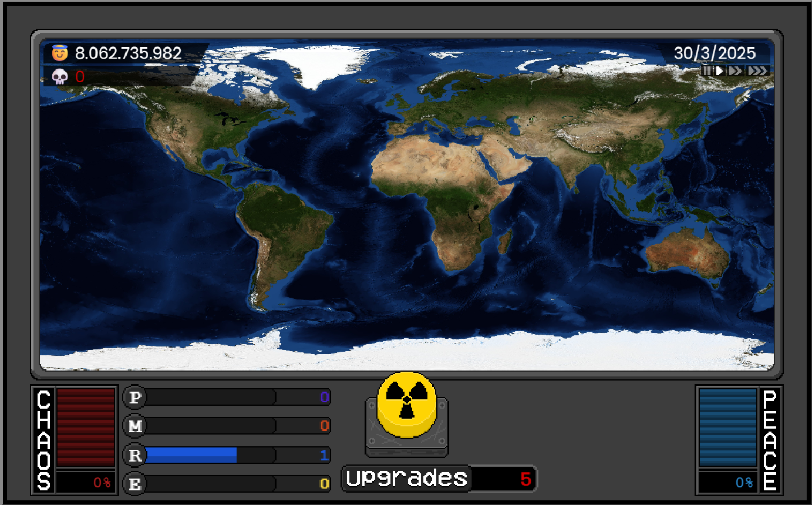812x505 pixels.
Task: Click the Peace 0% readout
Action: click(x=744, y=483)
